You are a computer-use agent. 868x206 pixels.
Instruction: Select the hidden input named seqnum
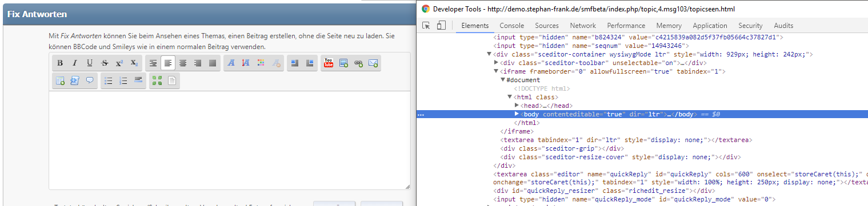click(x=591, y=46)
